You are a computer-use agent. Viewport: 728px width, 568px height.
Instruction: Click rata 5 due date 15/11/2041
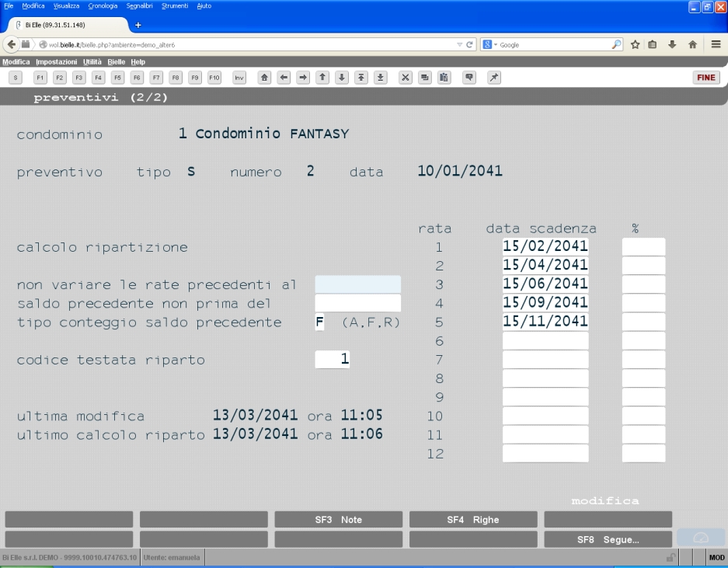coord(545,322)
